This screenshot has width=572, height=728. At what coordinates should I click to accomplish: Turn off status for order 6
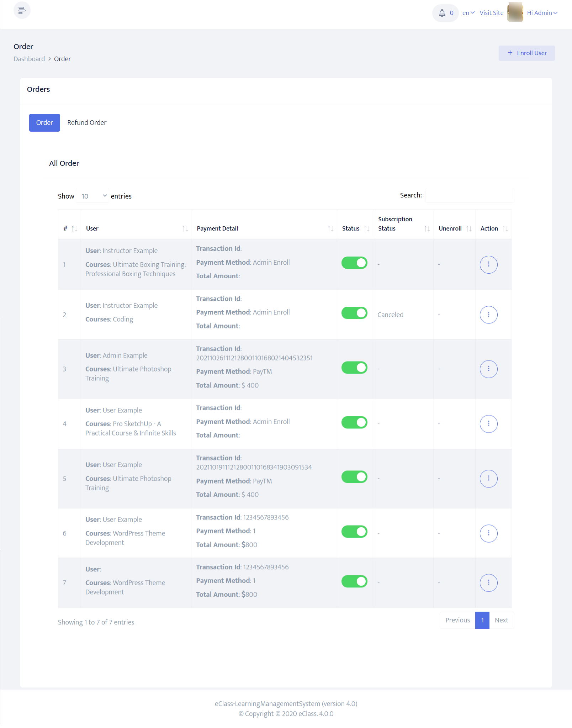[354, 532]
